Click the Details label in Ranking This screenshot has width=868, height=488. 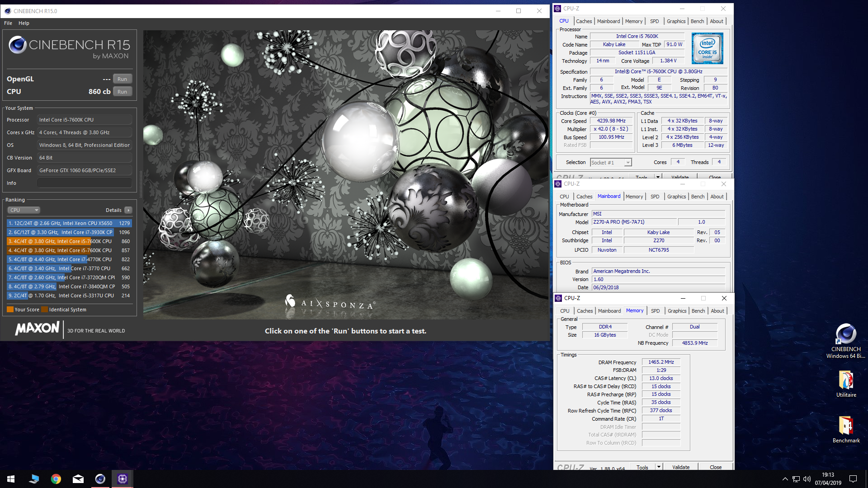pyautogui.click(x=113, y=210)
